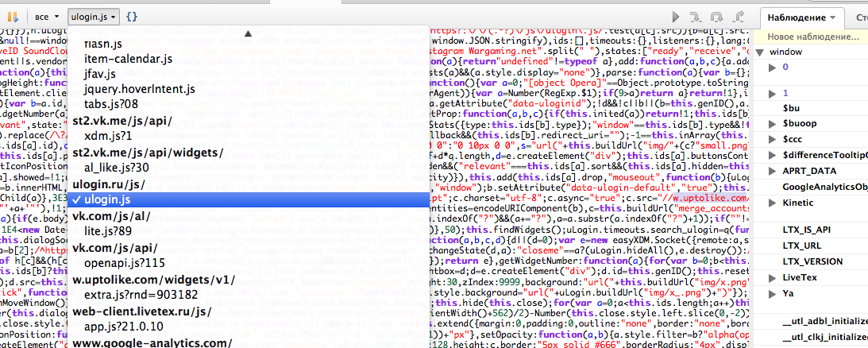Click the LTX_VERSION watch entry
The image size is (868, 348).
[812, 261]
